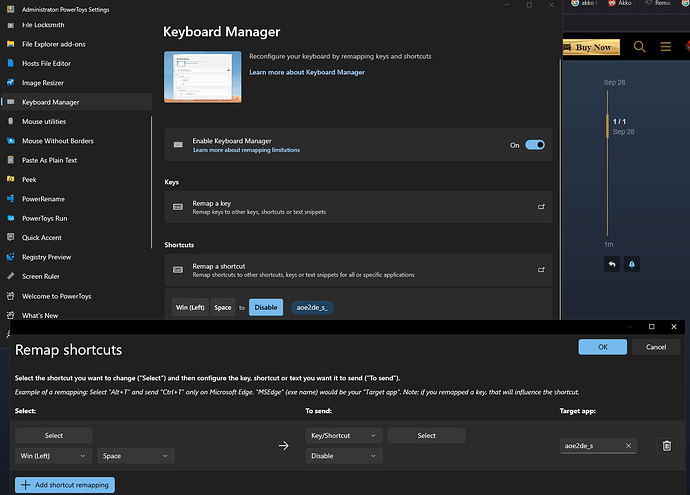Open the Disable action dropdown

point(343,456)
